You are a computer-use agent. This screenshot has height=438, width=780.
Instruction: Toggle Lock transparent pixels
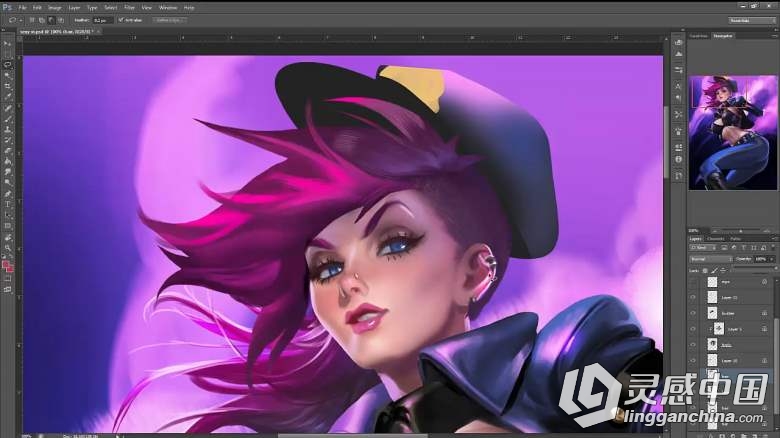pos(705,270)
